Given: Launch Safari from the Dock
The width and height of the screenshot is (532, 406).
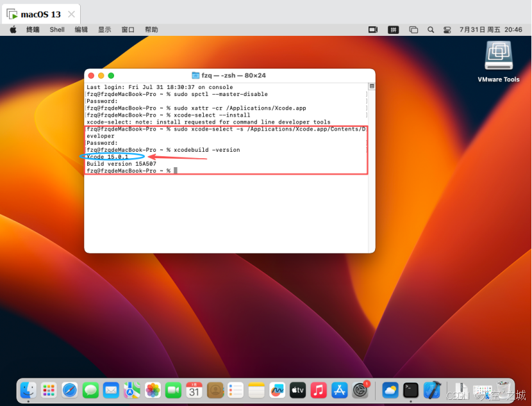Looking at the screenshot, I should [x=70, y=391].
